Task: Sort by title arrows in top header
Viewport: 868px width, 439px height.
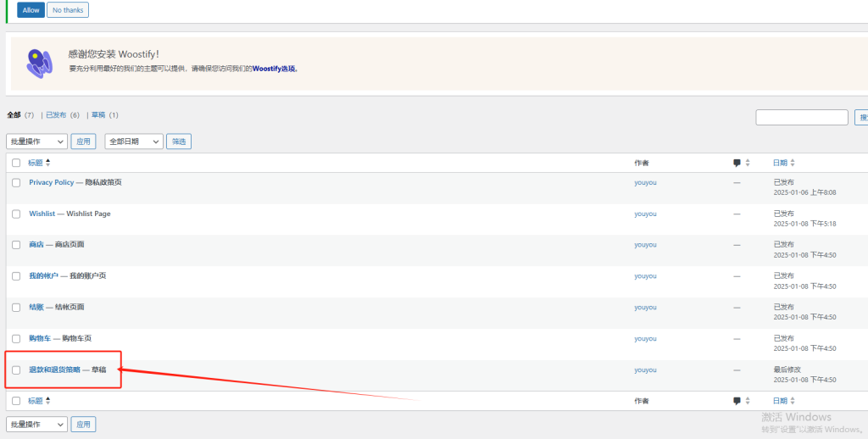Action: point(47,163)
